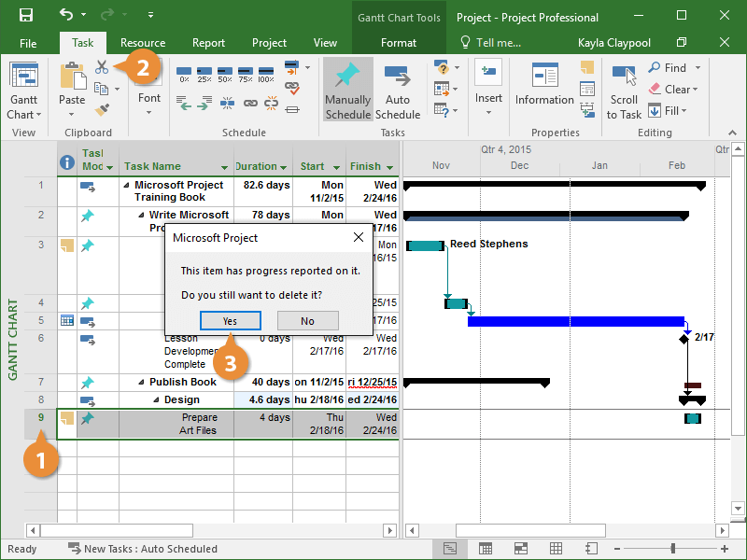Click Yes to confirm deletion

point(229,321)
